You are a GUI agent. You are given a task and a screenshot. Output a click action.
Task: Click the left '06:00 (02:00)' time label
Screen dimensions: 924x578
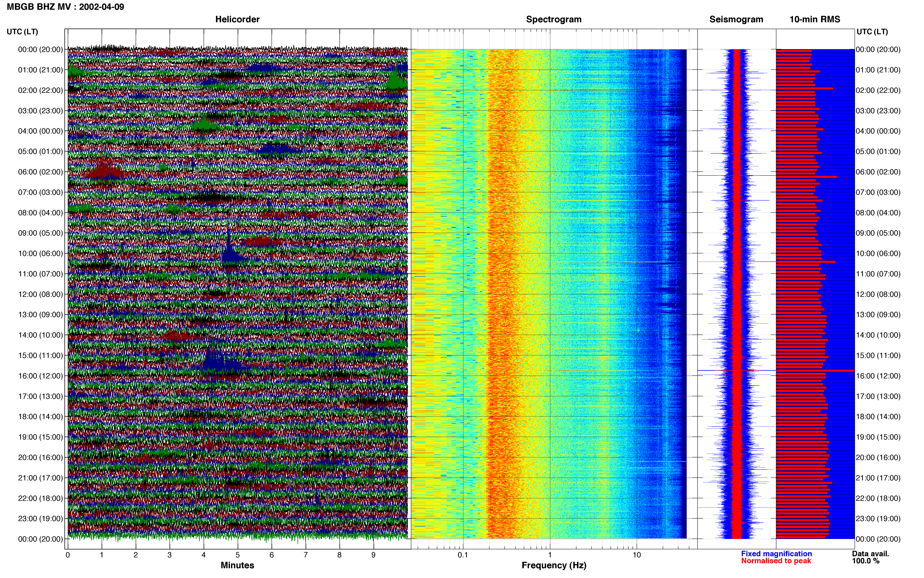[x=41, y=172]
